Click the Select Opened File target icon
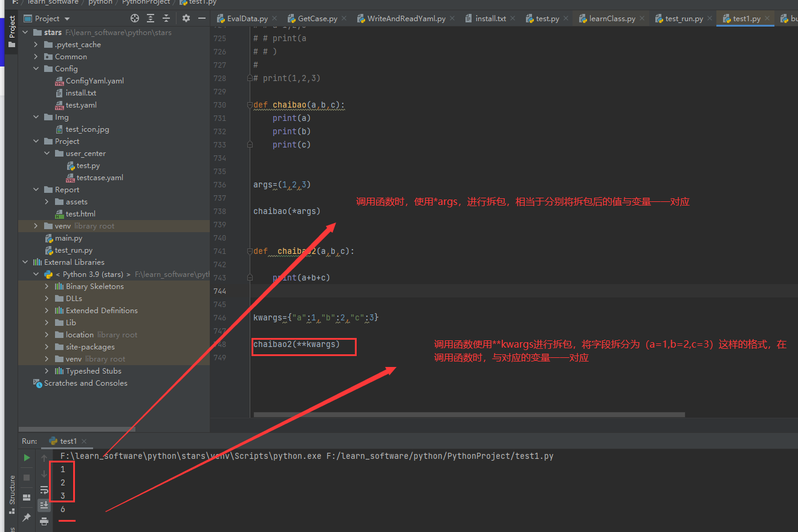This screenshot has width=798, height=532. click(135, 18)
